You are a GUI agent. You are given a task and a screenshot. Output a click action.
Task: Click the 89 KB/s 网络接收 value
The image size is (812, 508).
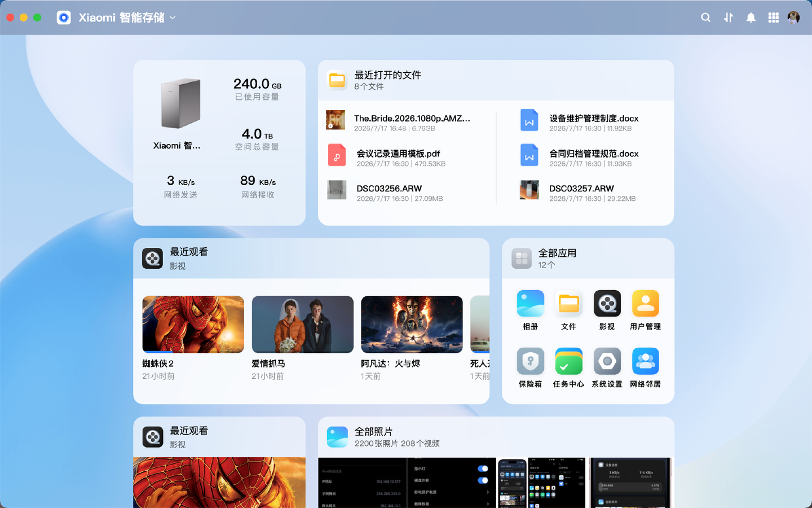point(258,181)
